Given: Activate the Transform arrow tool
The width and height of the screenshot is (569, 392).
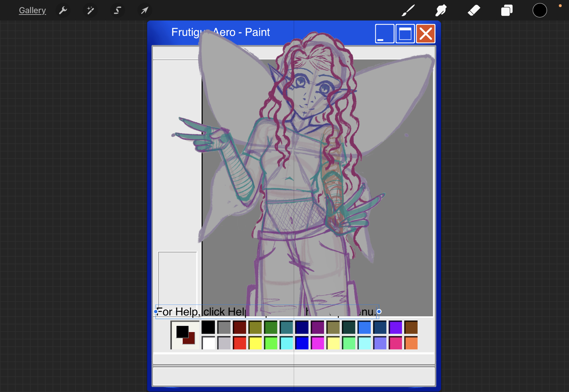Looking at the screenshot, I should click(145, 11).
